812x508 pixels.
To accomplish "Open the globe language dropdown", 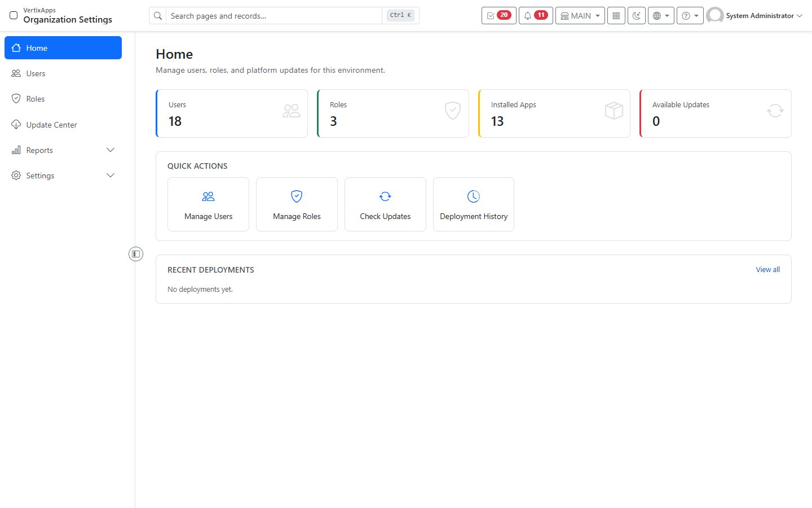I will coord(661,16).
